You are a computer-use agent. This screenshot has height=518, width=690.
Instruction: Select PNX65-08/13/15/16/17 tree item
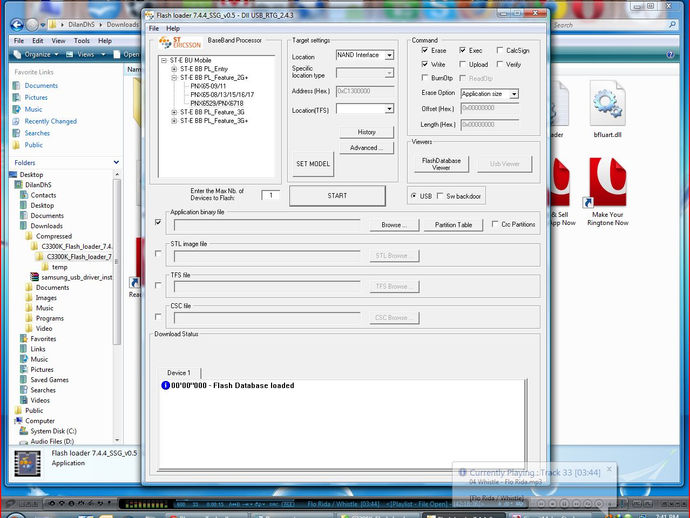pyautogui.click(x=222, y=95)
